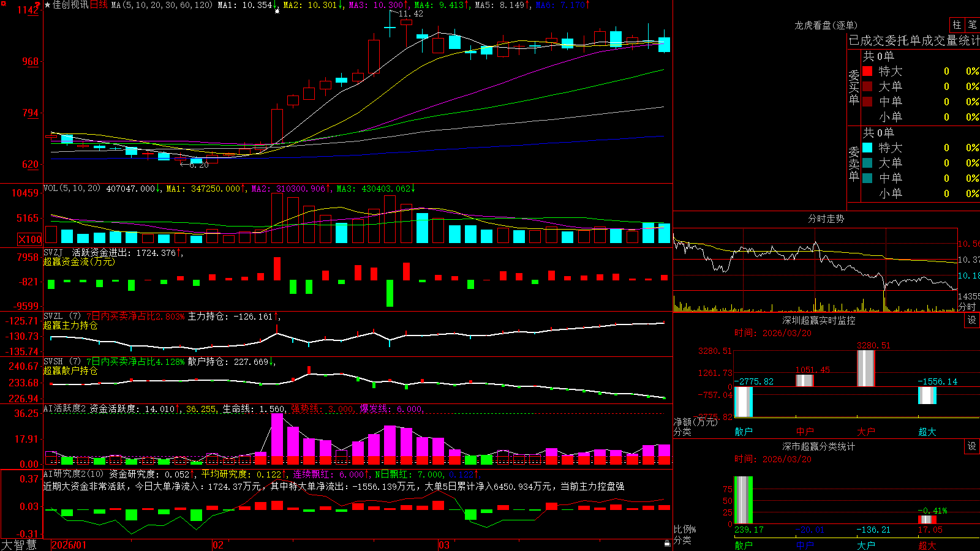Image resolution: width=980 pixels, height=551 pixels.
Task: Click the white sun marker below MA1 value
Action: [x=277, y=11]
